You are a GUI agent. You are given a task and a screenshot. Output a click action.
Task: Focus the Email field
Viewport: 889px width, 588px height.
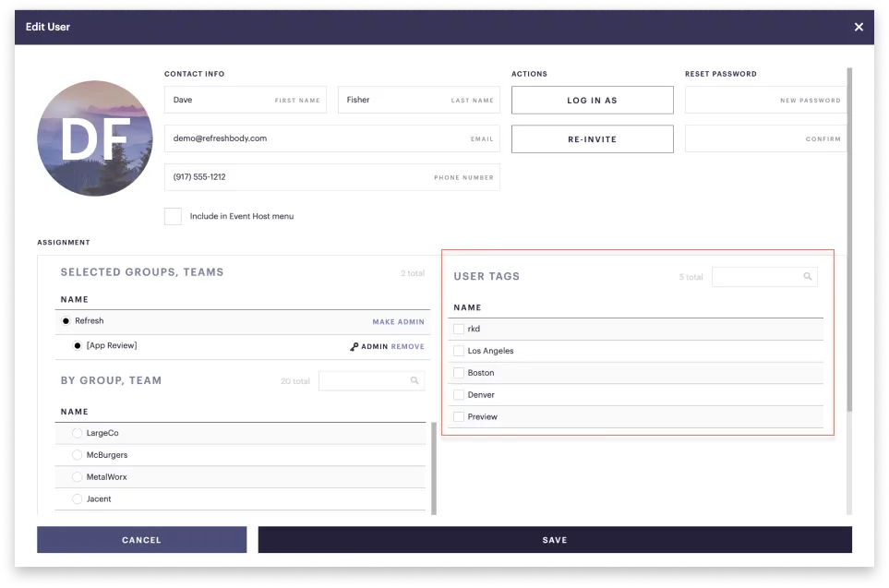332,138
